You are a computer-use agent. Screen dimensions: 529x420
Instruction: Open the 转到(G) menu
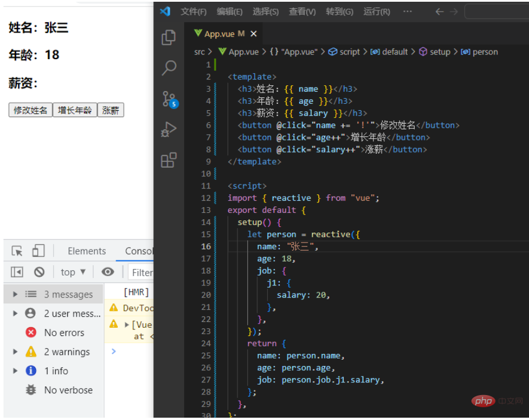pyautogui.click(x=339, y=12)
